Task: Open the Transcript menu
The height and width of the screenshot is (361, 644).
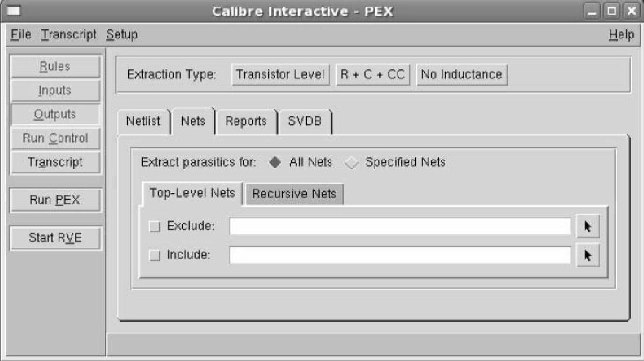Action: point(69,35)
